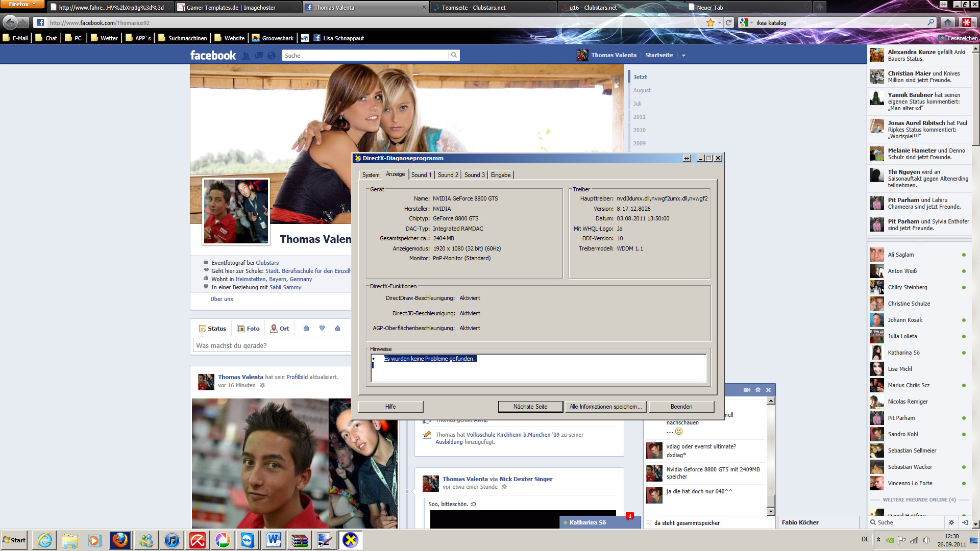The height and width of the screenshot is (551, 980).
Task: Launch Internet Explorer from the taskbar
Action: coord(44,540)
